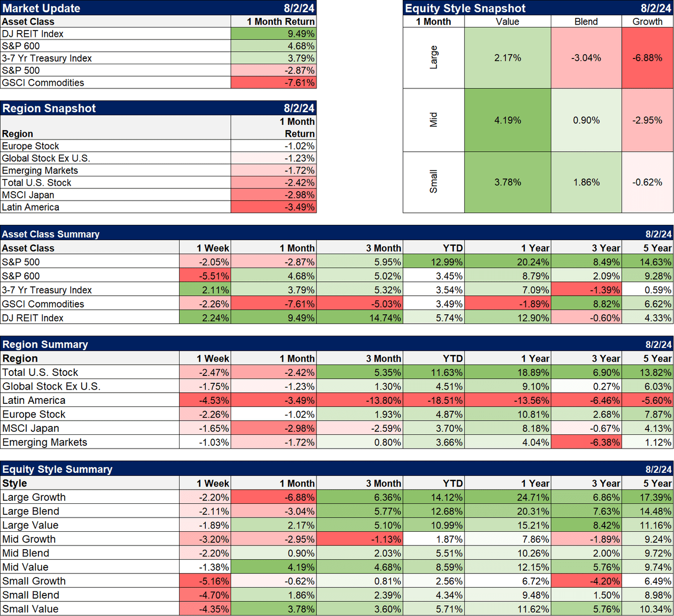Screen dimensions: 674x616
Task: Select Small Value 5 Year 10.34% cell
Action: pyautogui.click(x=648, y=609)
